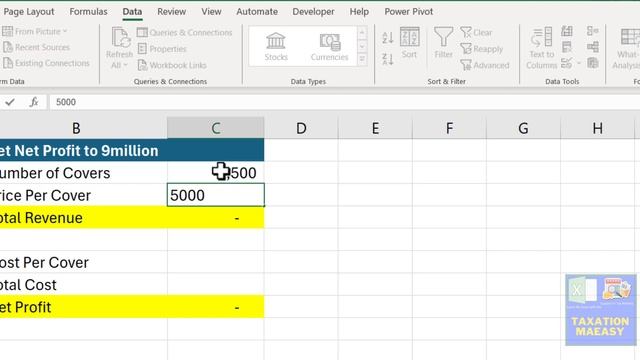640x360 pixels.
Task: Click the Consolidate icon
Action: (593, 31)
